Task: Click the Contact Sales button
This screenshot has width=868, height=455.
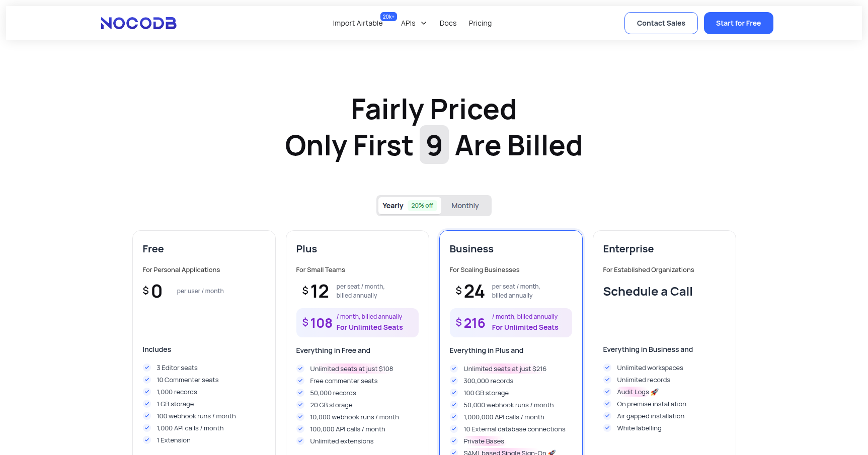Action: point(661,23)
